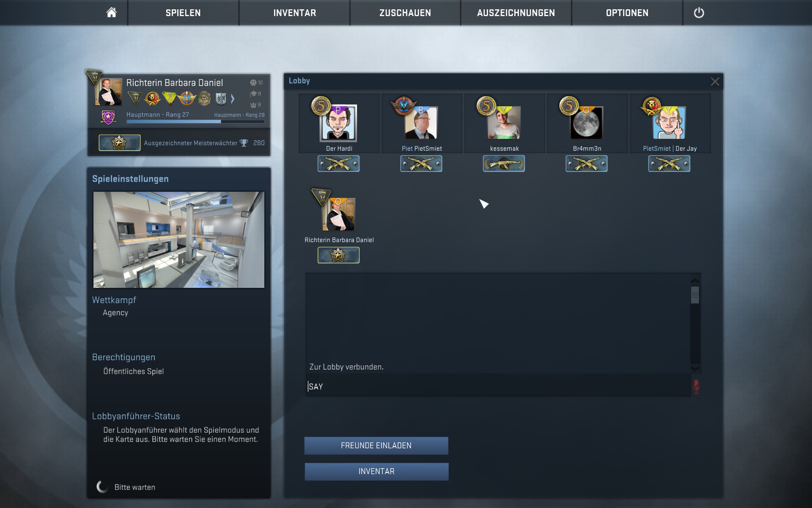Toggle the red microphone icon
This screenshot has height=508, width=812.
(696, 387)
